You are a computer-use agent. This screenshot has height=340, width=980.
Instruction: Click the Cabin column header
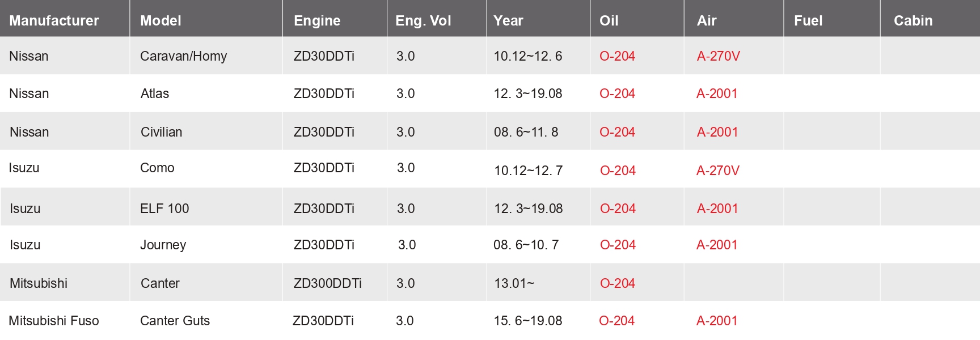(x=913, y=21)
